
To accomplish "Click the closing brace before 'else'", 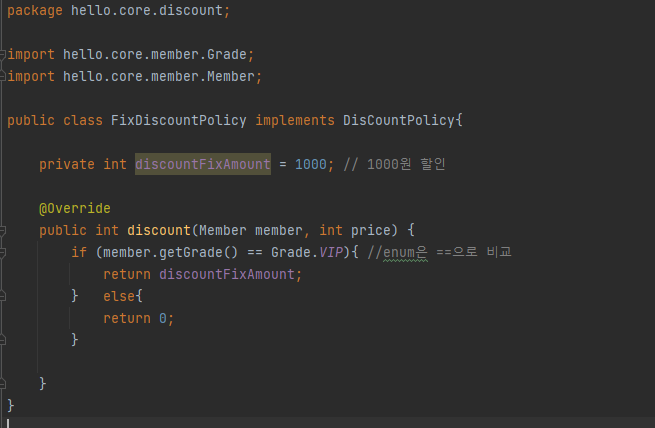I will (x=74, y=296).
